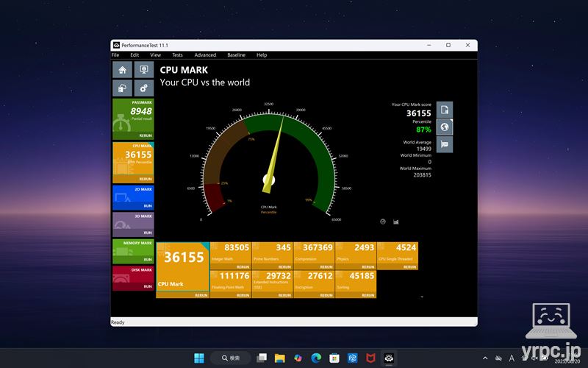Run the Disk Mark test
Image resolution: width=588 pixels, height=368 pixels.
(148, 286)
